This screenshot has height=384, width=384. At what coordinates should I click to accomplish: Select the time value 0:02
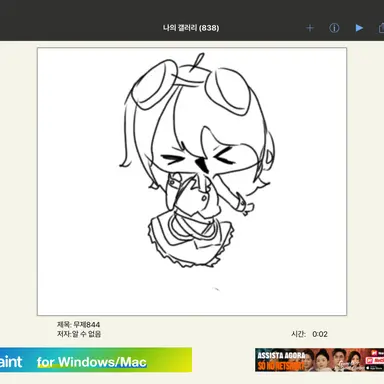320,334
